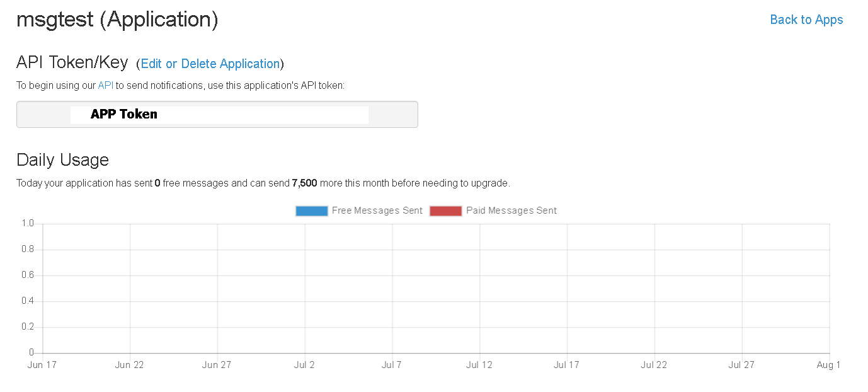Click the Jun 27 axis label

tap(217, 365)
